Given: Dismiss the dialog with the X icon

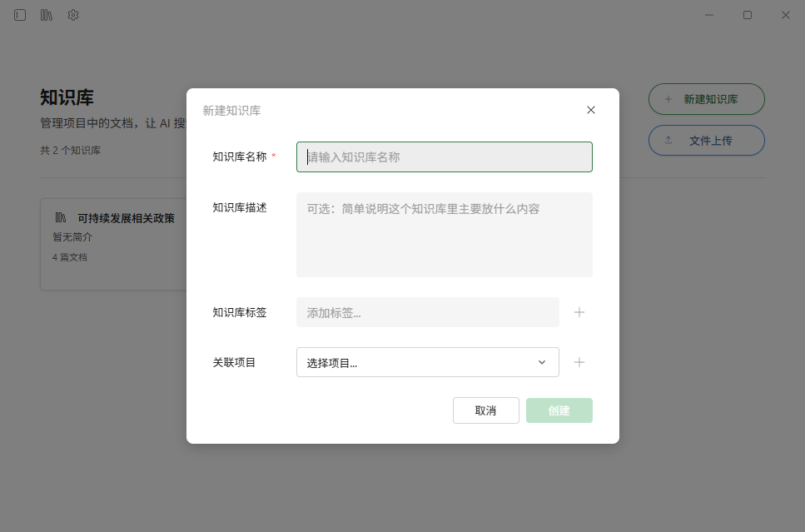Looking at the screenshot, I should pyautogui.click(x=591, y=109).
